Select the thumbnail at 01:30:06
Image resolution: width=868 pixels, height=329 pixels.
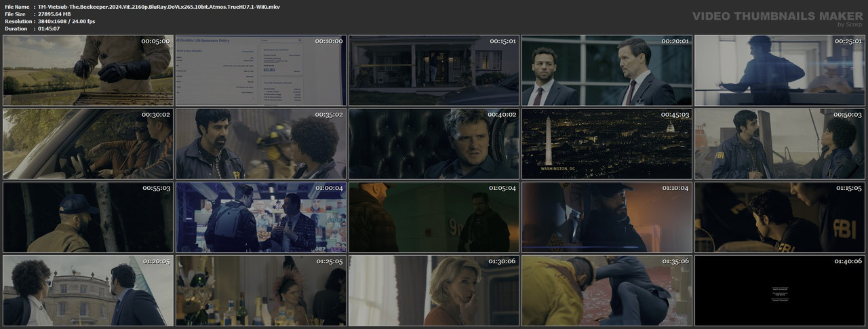pos(433,290)
